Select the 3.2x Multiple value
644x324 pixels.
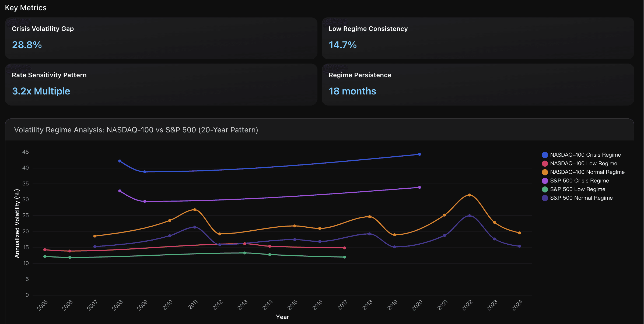(41, 91)
